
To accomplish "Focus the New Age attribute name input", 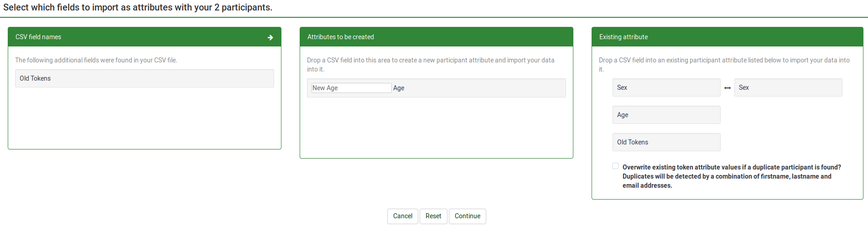I will point(351,88).
